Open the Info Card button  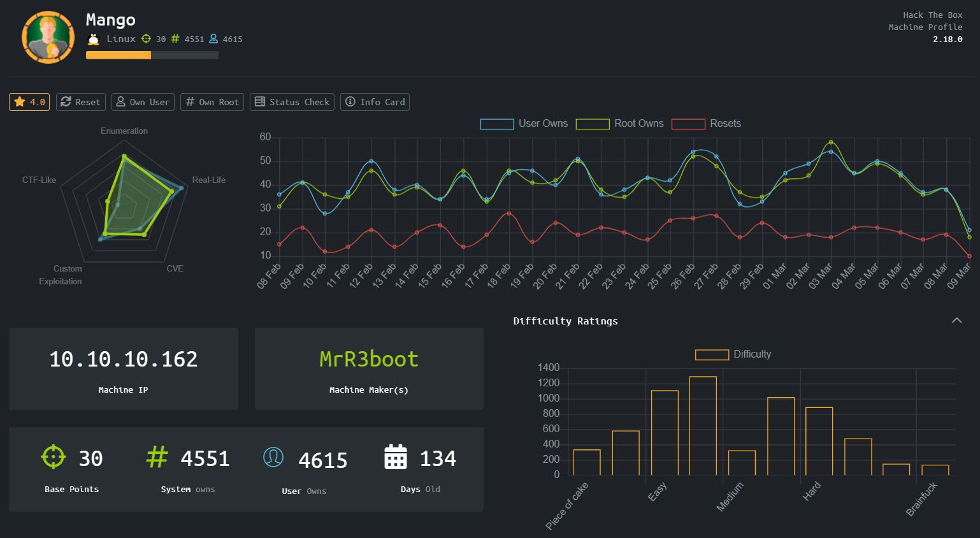[375, 102]
